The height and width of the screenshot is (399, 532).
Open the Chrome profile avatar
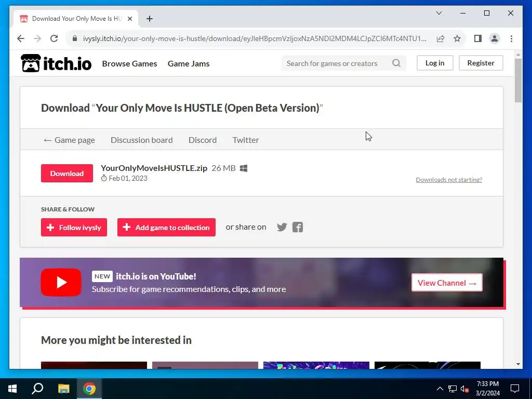[495, 38]
